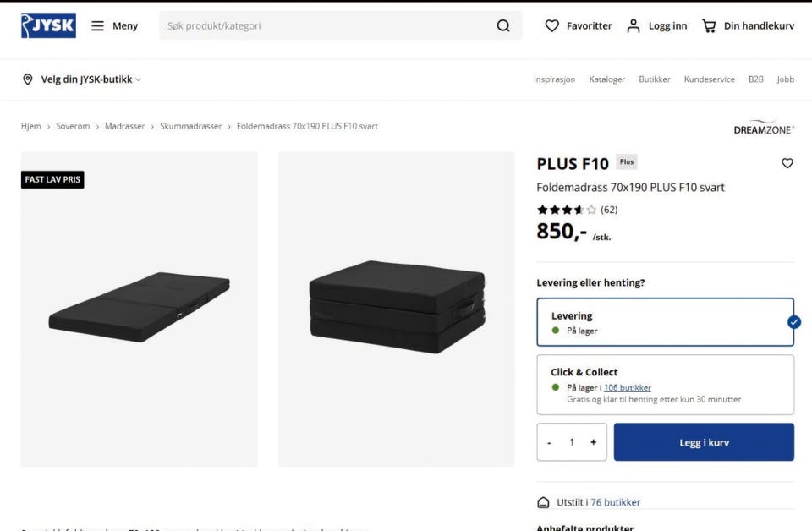Screen dimensions: 812x531
Task: Open the 106 butikker link
Action: 628,387
